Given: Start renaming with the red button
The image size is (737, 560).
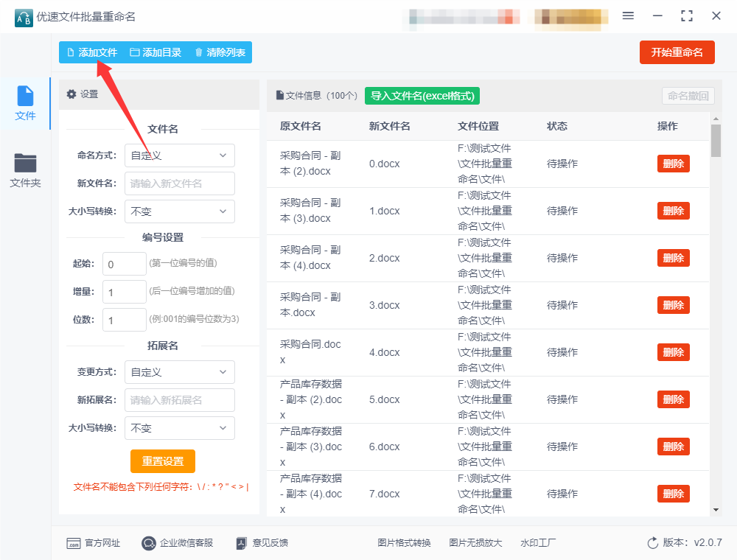Looking at the screenshot, I should pos(677,52).
